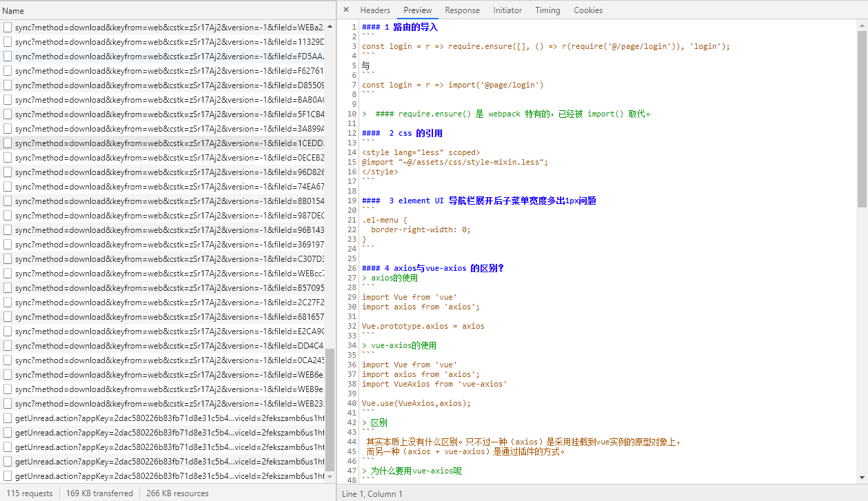Click line 'Vue.use(VueAxios,axios);'
Screen dimensions: 868x501
coord(416,404)
